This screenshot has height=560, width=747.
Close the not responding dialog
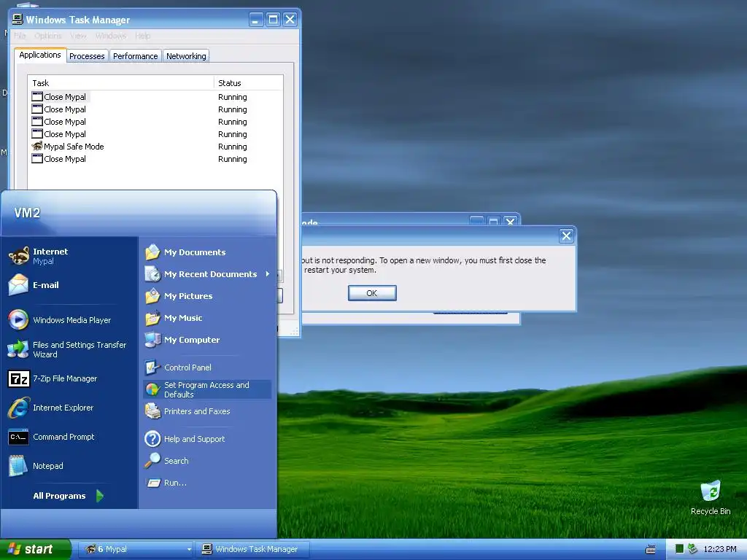click(x=566, y=236)
